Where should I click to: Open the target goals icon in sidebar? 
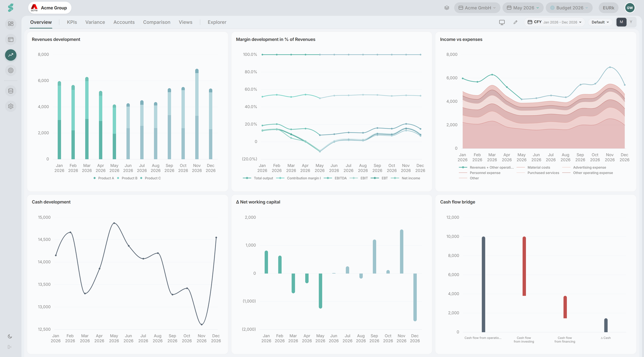[x=11, y=70]
